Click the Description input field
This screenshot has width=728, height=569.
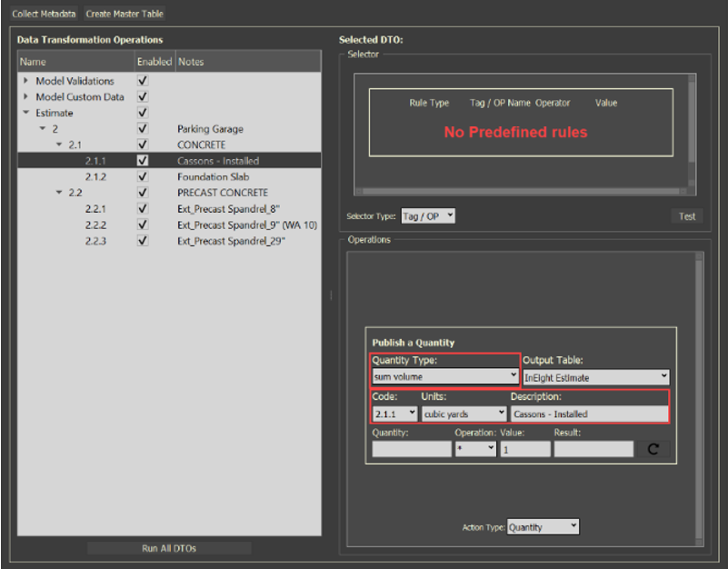(x=589, y=414)
